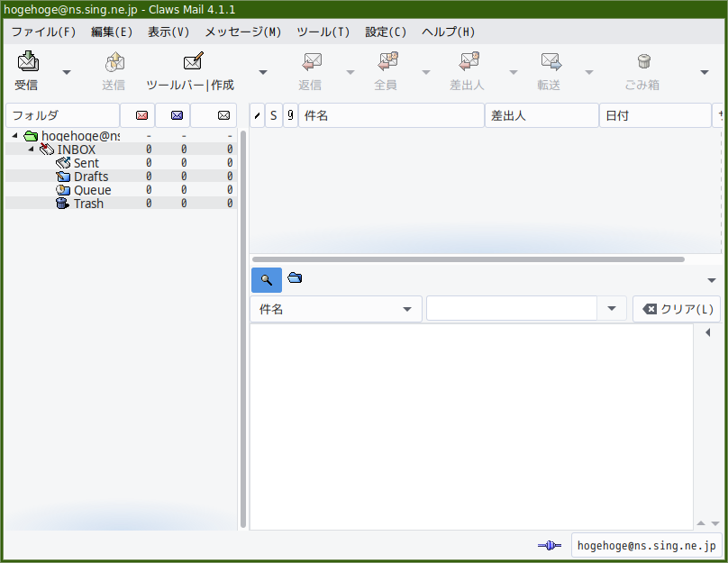Click the up arrow below message view
This screenshot has height=563, width=728.
[701, 523]
